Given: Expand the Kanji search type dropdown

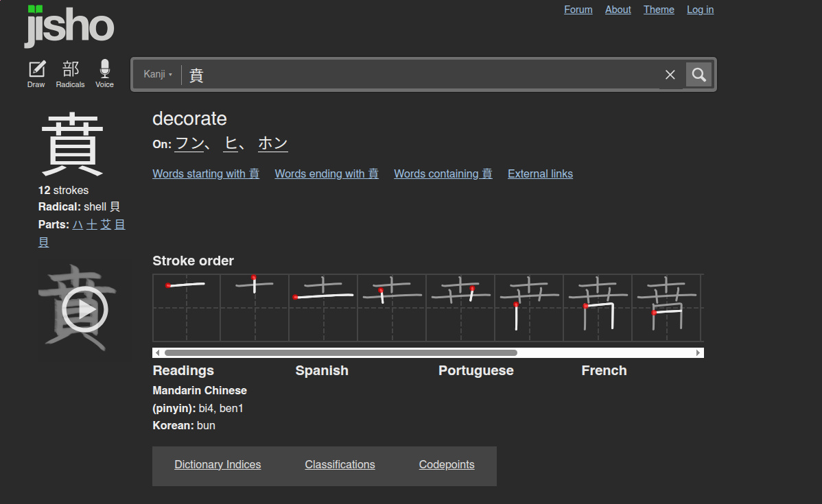Looking at the screenshot, I should coord(157,74).
